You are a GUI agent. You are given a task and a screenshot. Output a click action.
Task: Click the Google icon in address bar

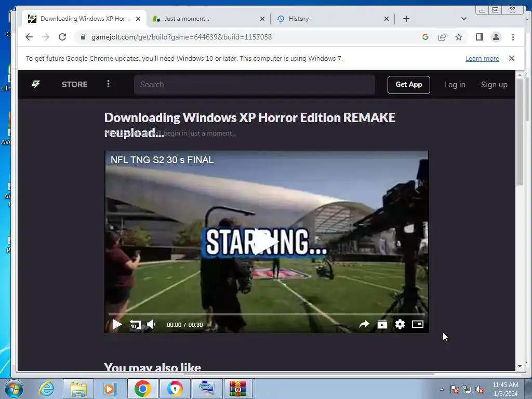pos(425,37)
